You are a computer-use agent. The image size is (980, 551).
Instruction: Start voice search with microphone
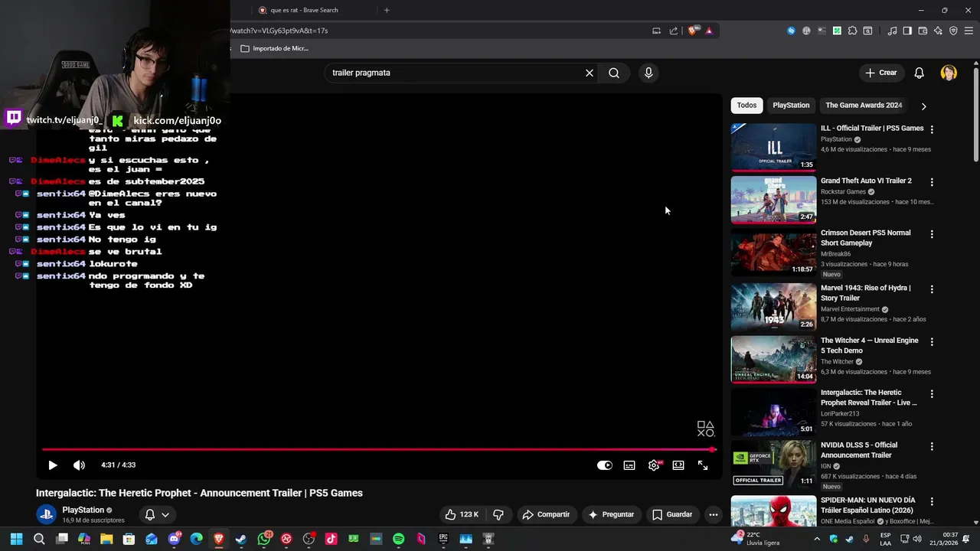(x=648, y=73)
